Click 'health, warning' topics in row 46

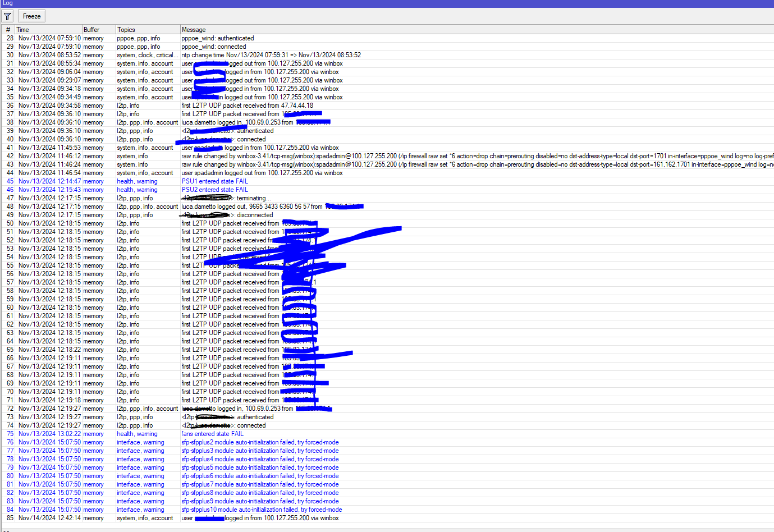coord(137,190)
